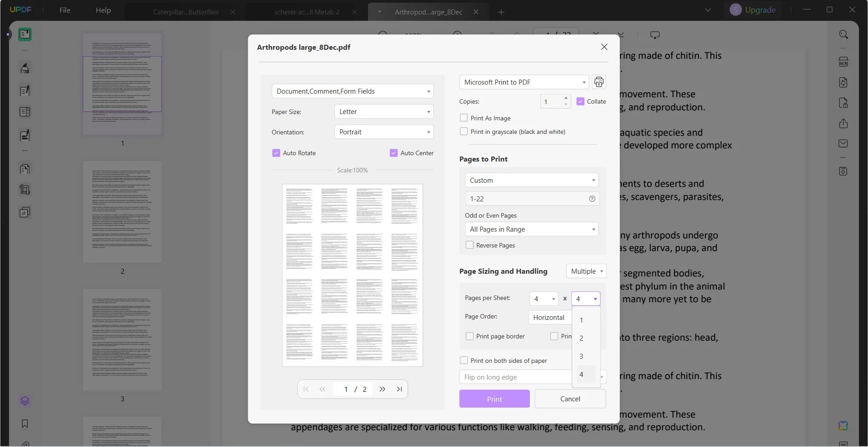Open the OCR feature
Image resolution: width=868 pixels, height=447 pixels.
tap(844, 62)
